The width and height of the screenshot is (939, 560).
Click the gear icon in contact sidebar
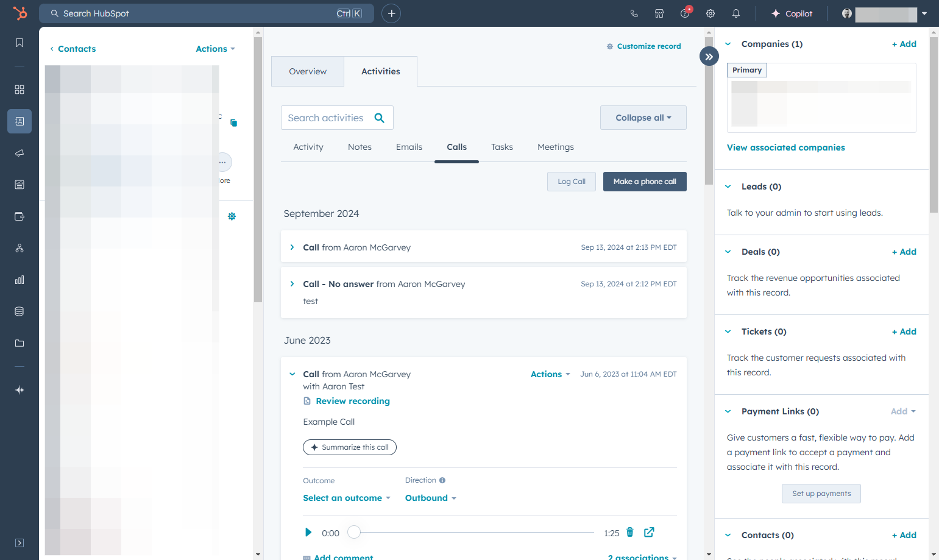point(232,216)
